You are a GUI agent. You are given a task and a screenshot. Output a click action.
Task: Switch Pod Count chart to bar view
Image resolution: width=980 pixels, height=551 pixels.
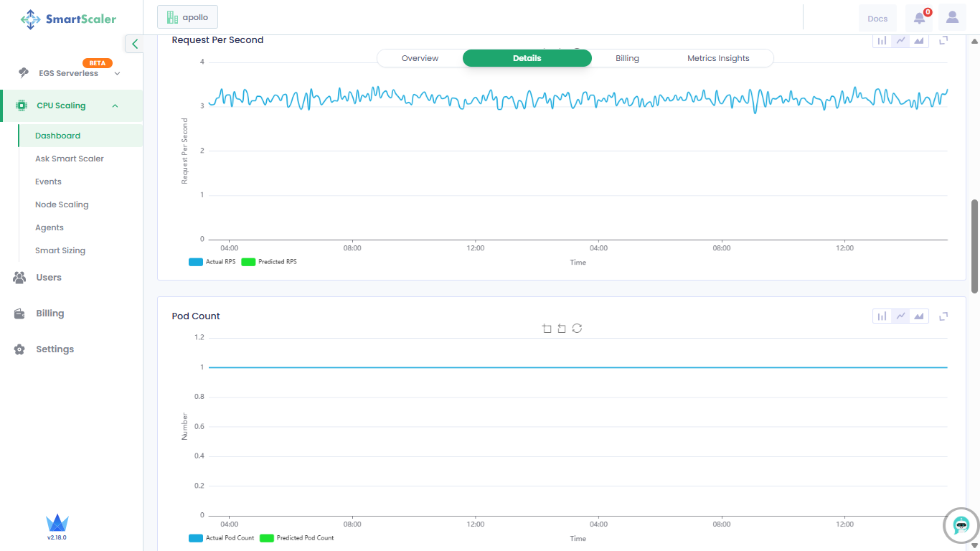tap(882, 316)
